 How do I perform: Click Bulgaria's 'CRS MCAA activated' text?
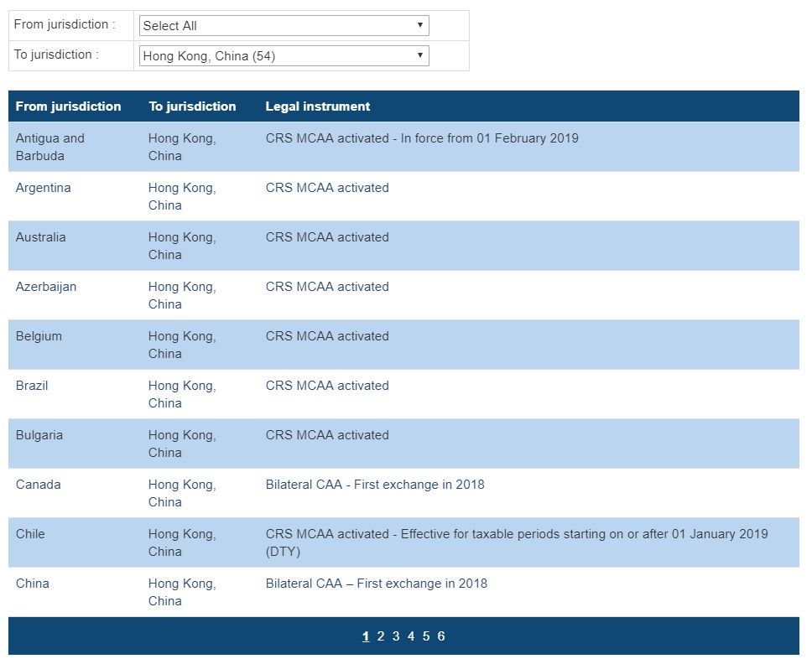tap(327, 435)
